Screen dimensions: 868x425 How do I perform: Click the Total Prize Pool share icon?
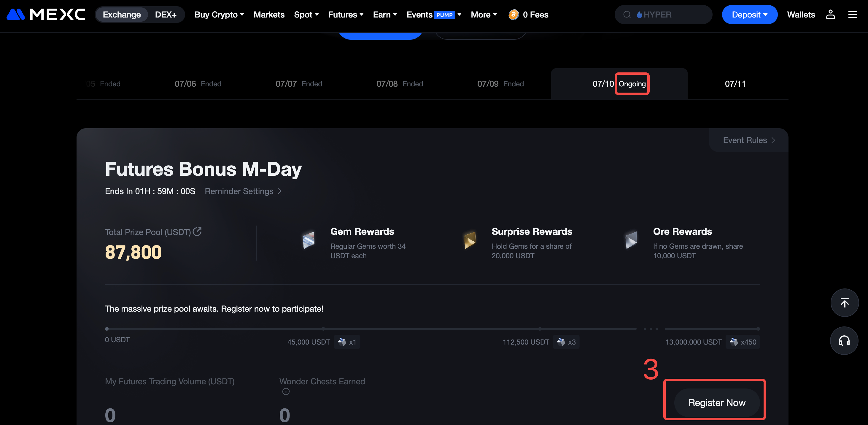point(197,231)
